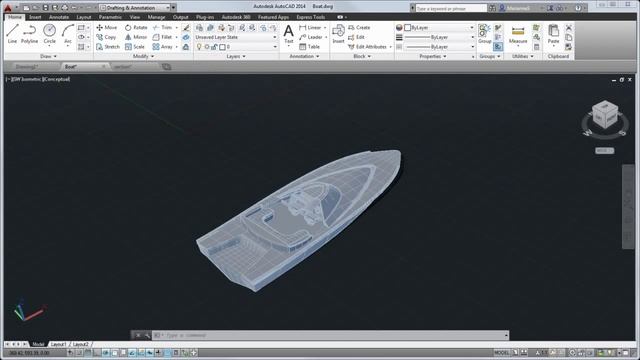Screen dimensions: 640x360
Task: Insert a Table from Annotation panel
Action: point(309,47)
